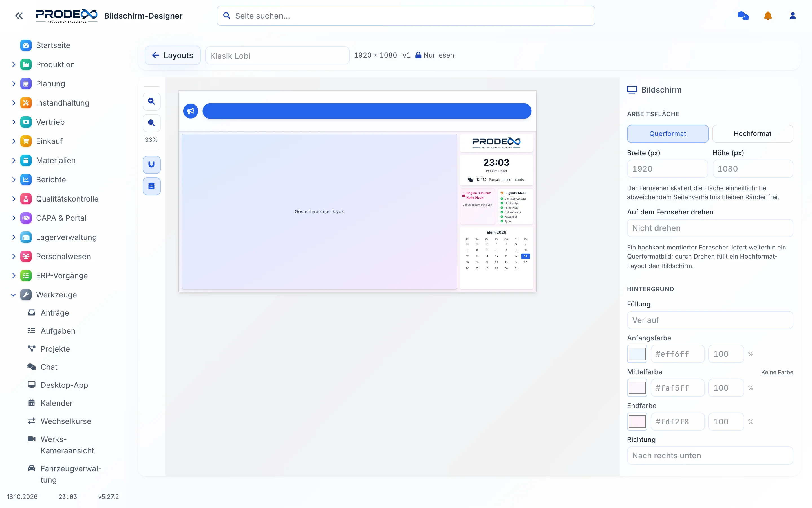
Task: Open the user profile icon
Action: pos(793,16)
